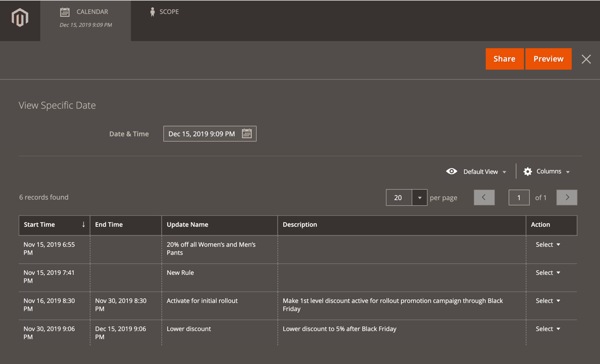
Task: Click the '6 records found' text
Action: [x=44, y=197]
